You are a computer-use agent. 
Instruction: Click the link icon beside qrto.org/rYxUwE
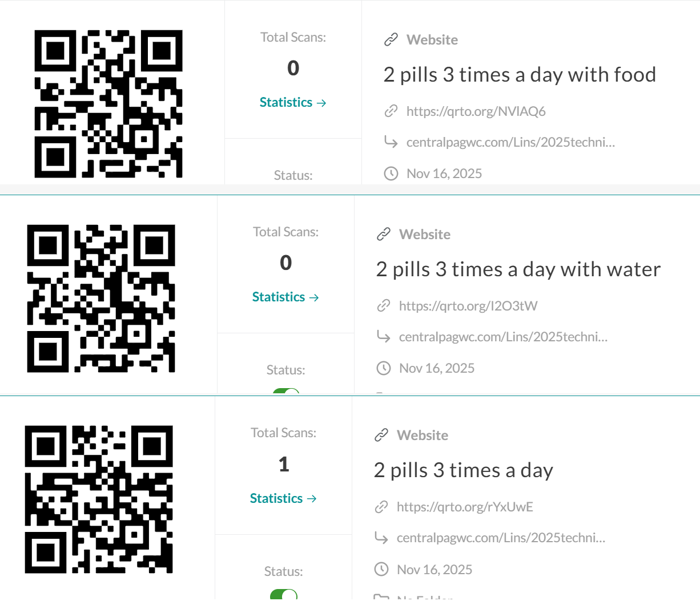click(x=381, y=507)
